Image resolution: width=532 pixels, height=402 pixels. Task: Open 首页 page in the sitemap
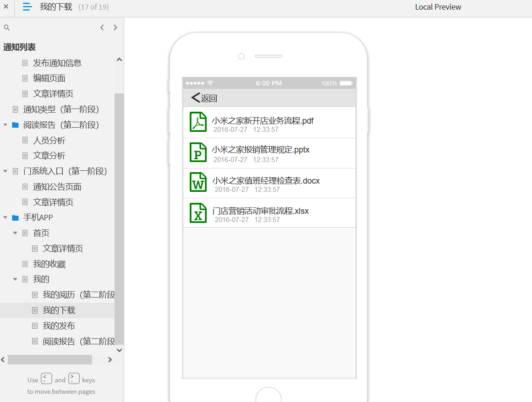point(41,233)
